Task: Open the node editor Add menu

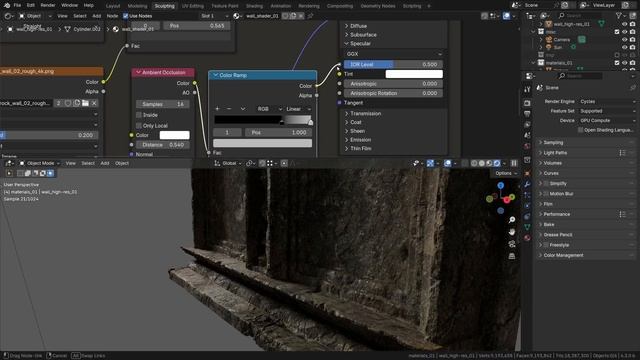Action: (x=96, y=16)
